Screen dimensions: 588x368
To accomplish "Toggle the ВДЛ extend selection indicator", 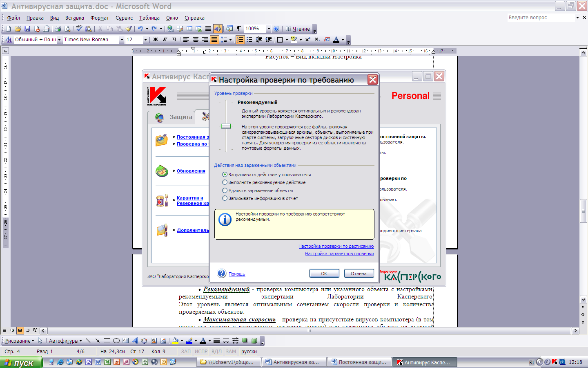I will [216, 352].
